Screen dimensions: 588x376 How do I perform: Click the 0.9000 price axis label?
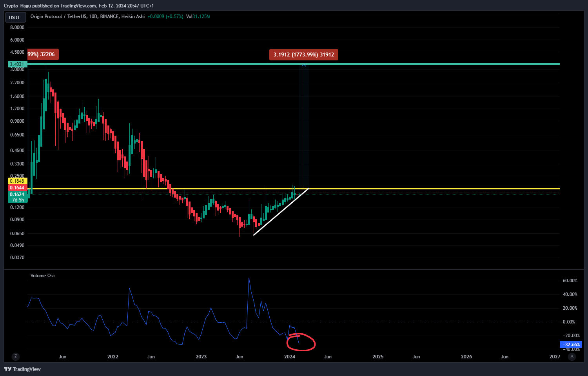tap(17, 121)
